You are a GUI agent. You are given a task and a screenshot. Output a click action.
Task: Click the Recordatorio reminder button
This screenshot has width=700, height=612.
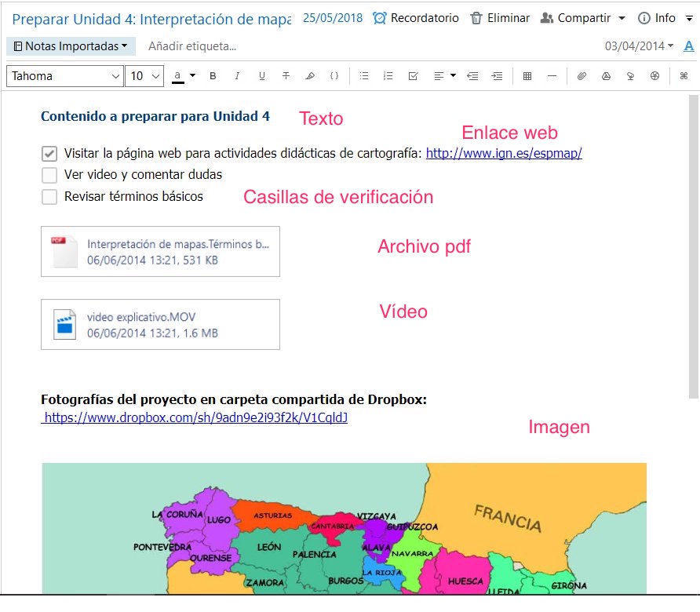tap(416, 18)
